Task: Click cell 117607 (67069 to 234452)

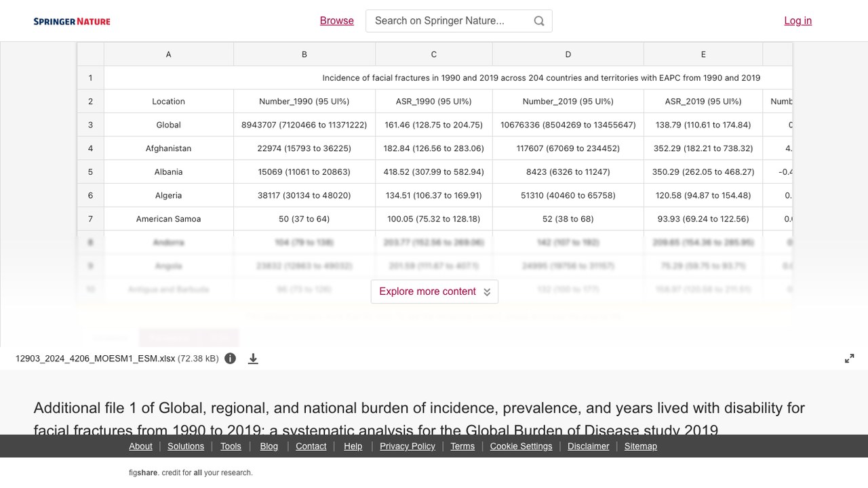Action: 568,148
